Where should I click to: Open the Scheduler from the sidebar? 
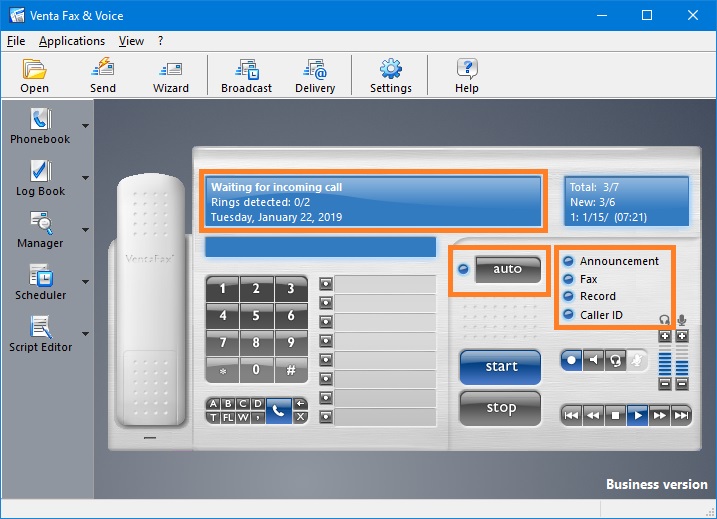pos(40,282)
